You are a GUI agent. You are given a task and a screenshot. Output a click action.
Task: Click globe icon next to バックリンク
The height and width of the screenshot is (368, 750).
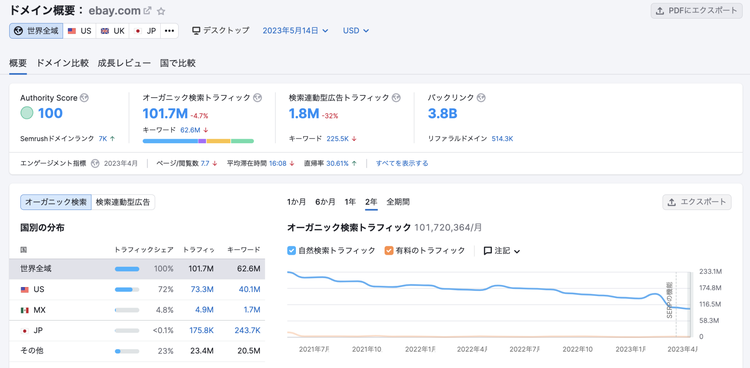(x=481, y=98)
